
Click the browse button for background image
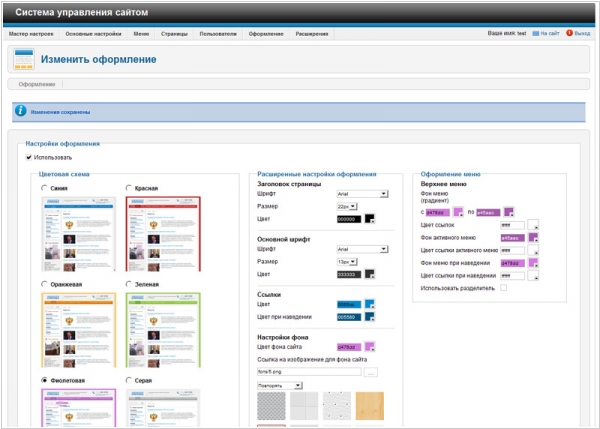click(x=370, y=371)
